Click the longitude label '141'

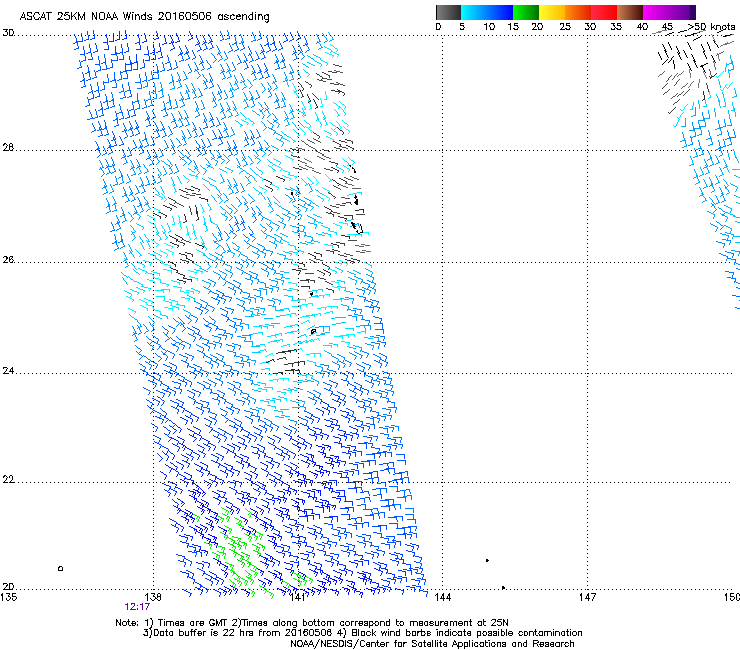pyautogui.click(x=297, y=597)
